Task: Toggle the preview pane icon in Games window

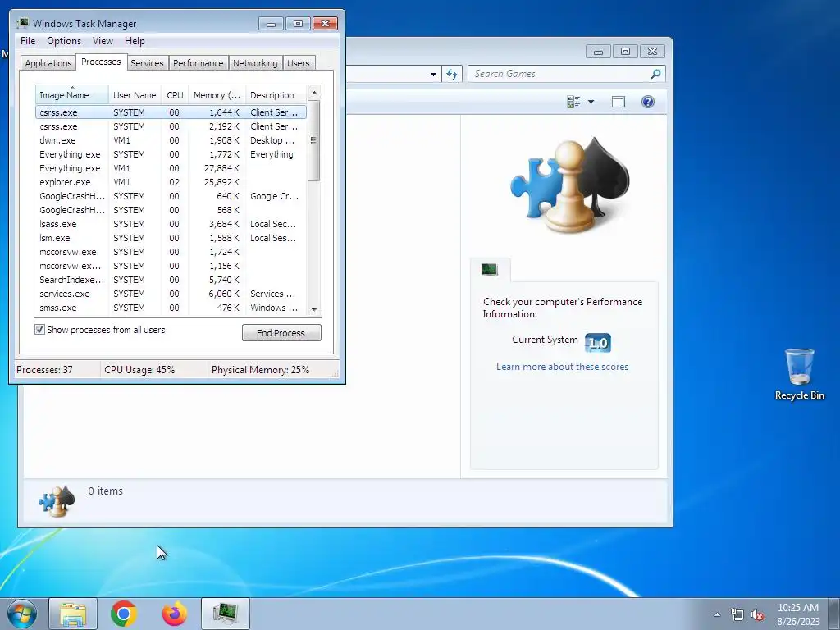Action: [x=619, y=102]
